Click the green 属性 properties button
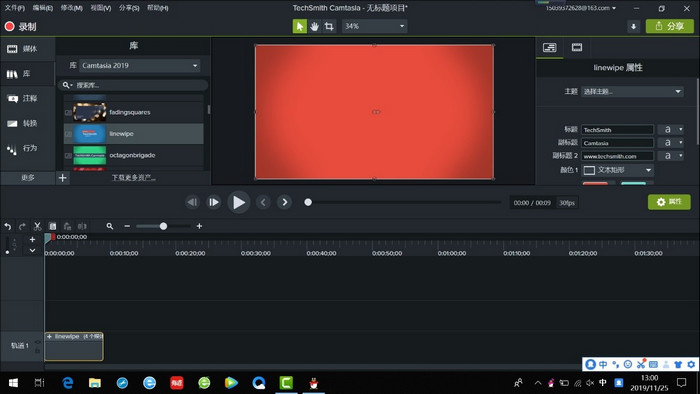This screenshot has height=394, width=700. pos(669,202)
